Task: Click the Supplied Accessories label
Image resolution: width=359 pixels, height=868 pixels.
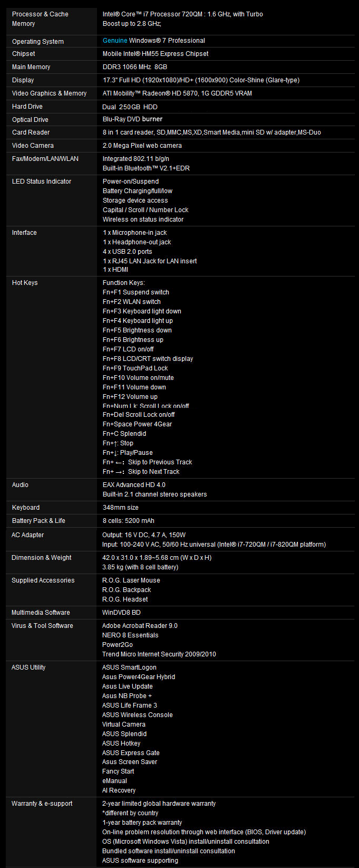Action: click(x=43, y=580)
